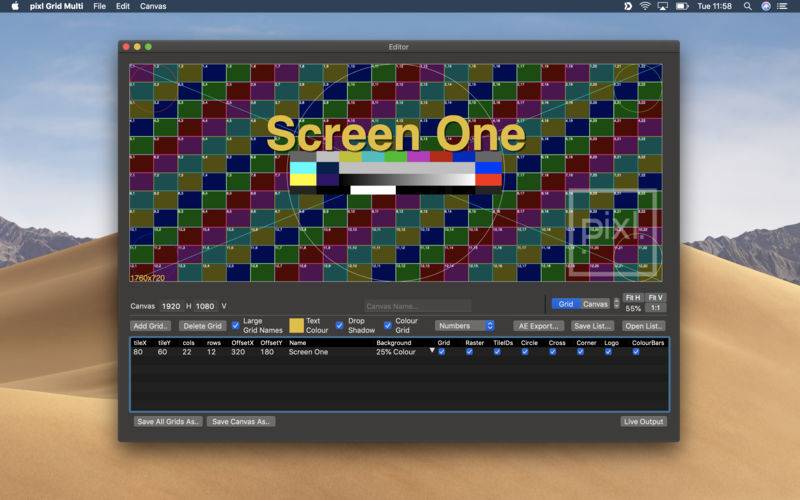Click the Open List button

(644, 326)
